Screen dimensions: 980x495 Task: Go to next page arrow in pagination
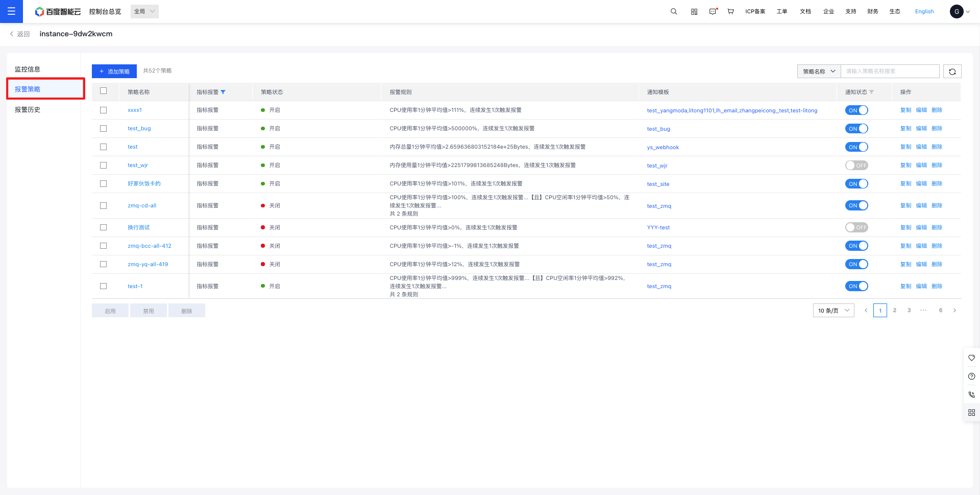[x=954, y=311]
